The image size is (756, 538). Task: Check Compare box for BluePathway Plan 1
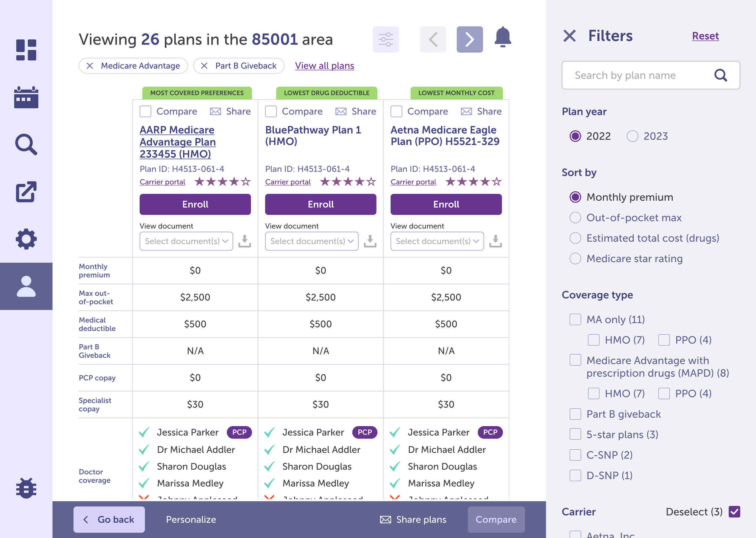[271, 111]
